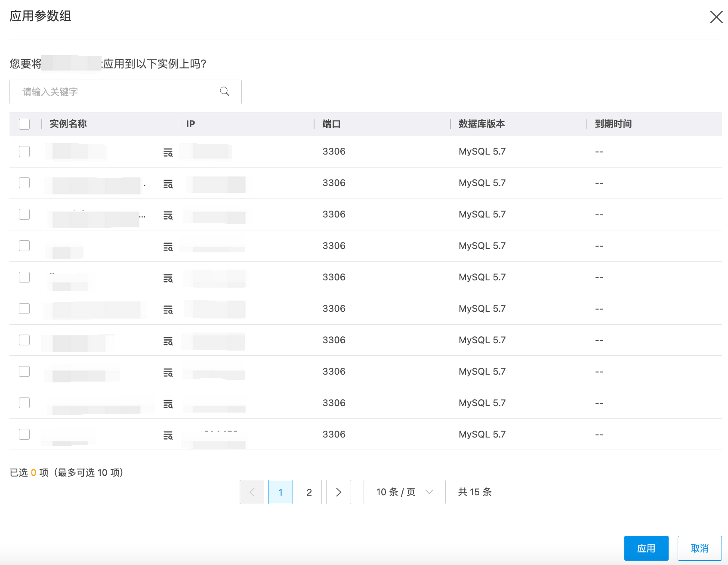The width and height of the screenshot is (728, 565).
Task: Focus the 请输入关键字 search input
Action: coord(116,92)
